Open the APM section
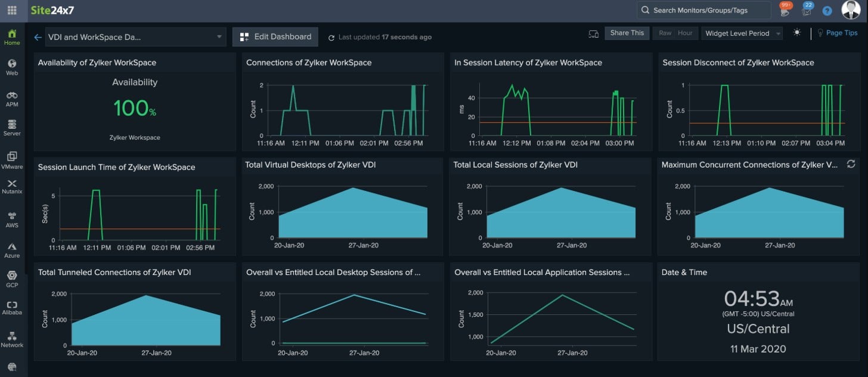 pos(12,98)
